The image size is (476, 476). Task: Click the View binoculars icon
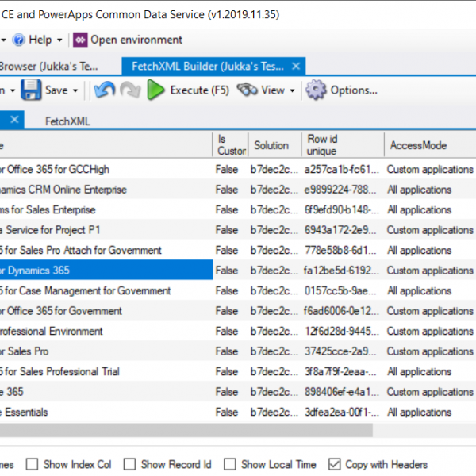pos(247,90)
